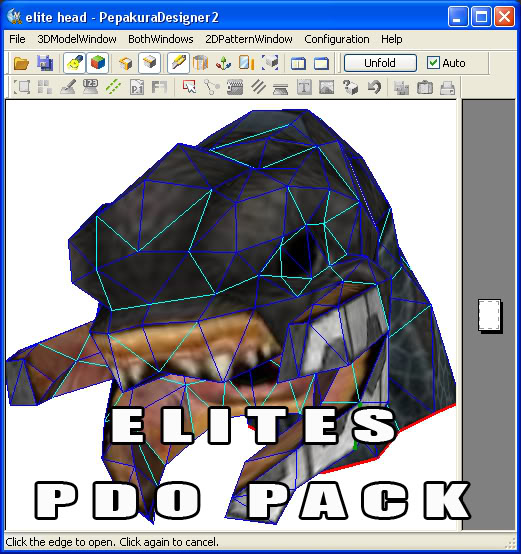This screenshot has width=521, height=554.
Task: Click the yellow folder Open file icon
Action: (21, 63)
